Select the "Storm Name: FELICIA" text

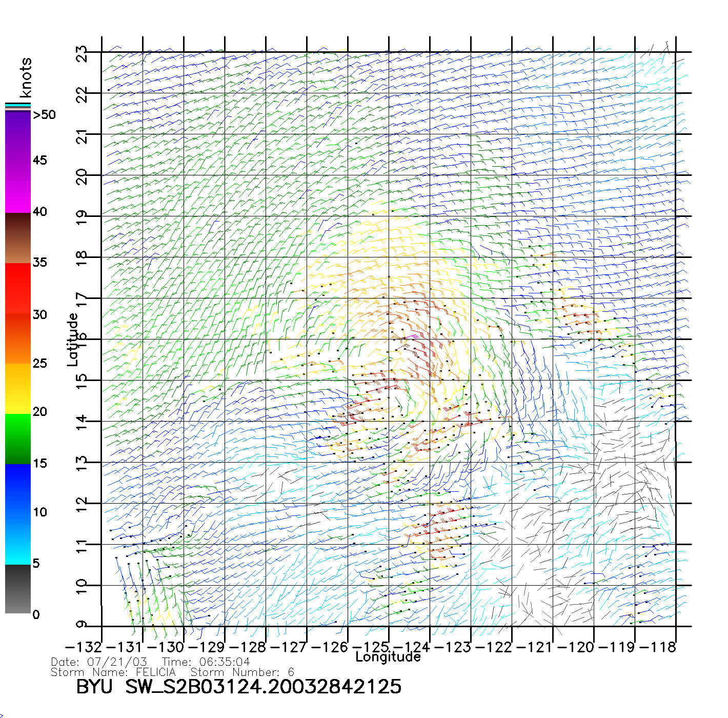pyautogui.click(x=113, y=672)
